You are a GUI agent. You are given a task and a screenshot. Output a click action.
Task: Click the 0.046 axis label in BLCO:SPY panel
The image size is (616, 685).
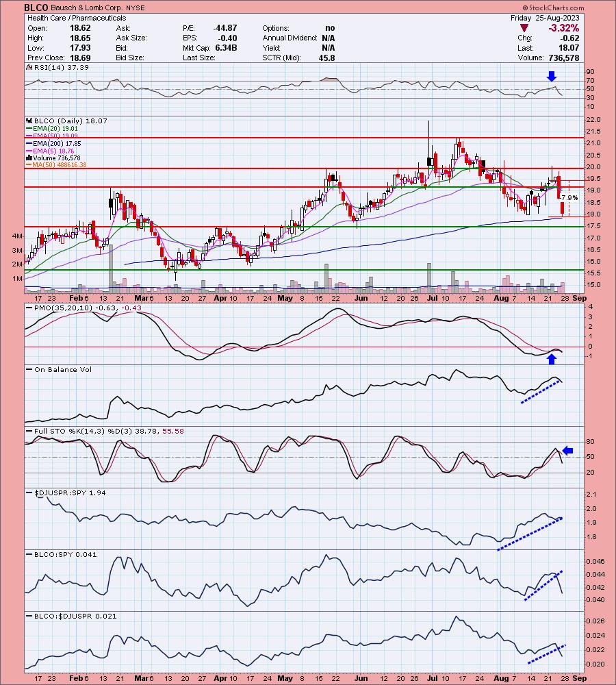coord(595,562)
